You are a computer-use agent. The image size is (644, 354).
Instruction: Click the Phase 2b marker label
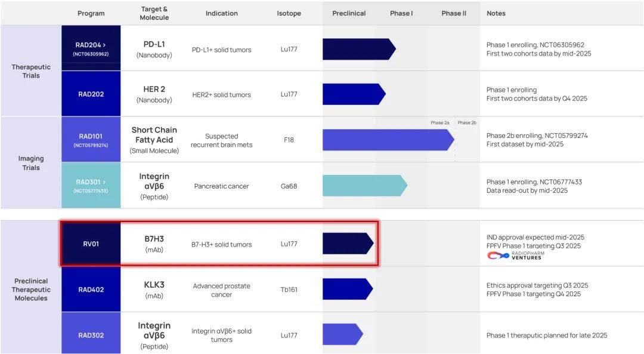click(466, 122)
